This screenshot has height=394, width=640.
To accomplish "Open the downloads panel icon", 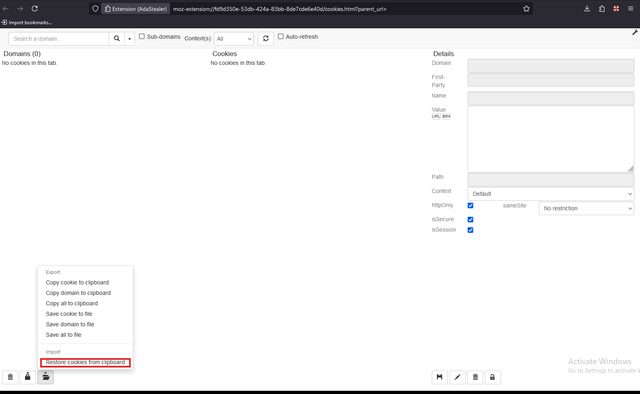I will click(587, 9).
